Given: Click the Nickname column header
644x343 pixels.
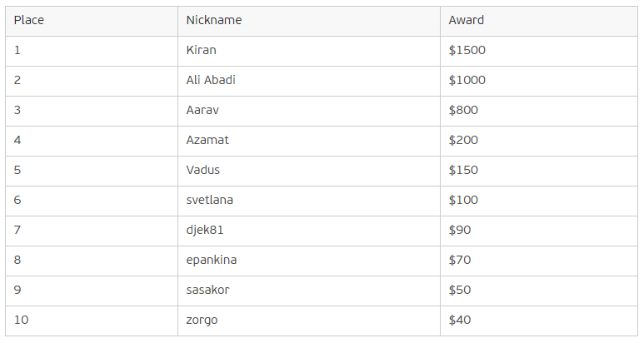Looking at the screenshot, I should [x=309, y=21].
